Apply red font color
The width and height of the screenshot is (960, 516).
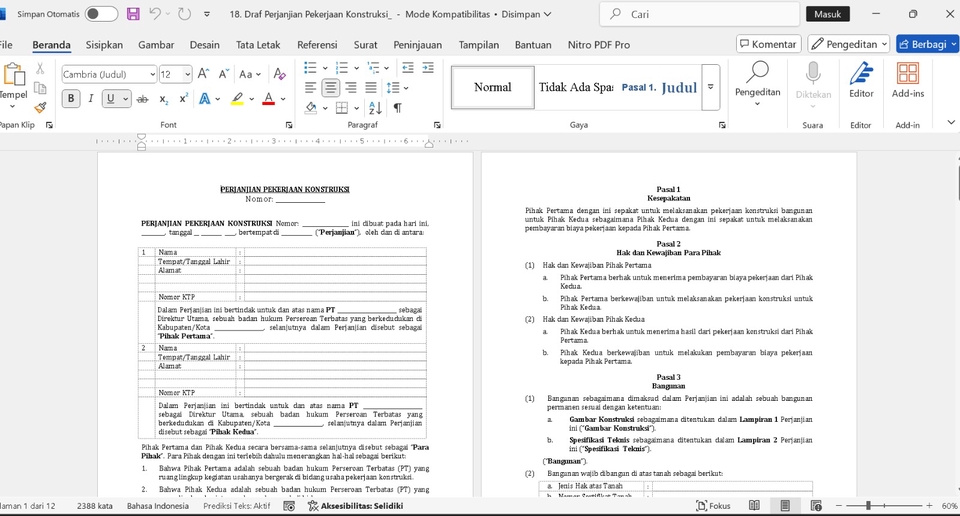pos(268,99)
